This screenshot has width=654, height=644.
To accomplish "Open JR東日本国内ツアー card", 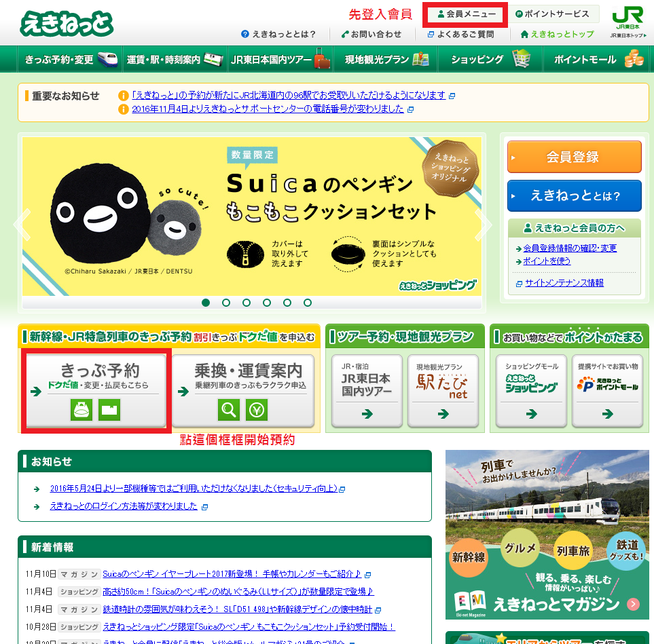I will tap(367, 391).
